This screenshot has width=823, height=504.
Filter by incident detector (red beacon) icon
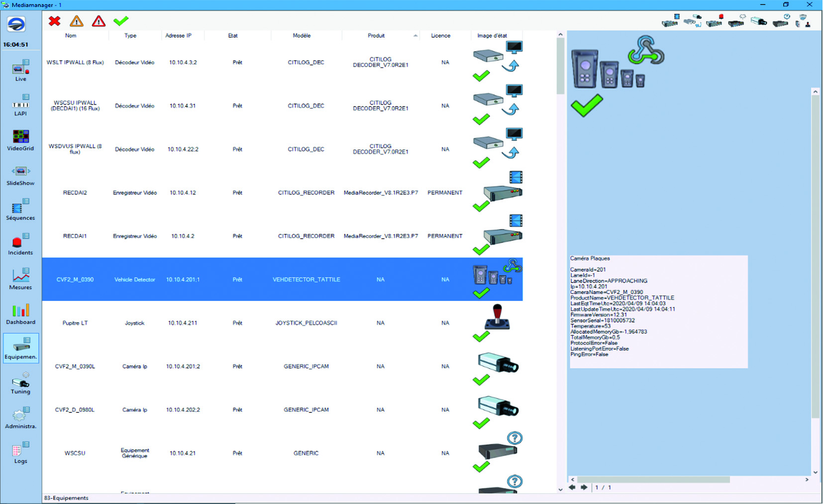coord(715,21)
